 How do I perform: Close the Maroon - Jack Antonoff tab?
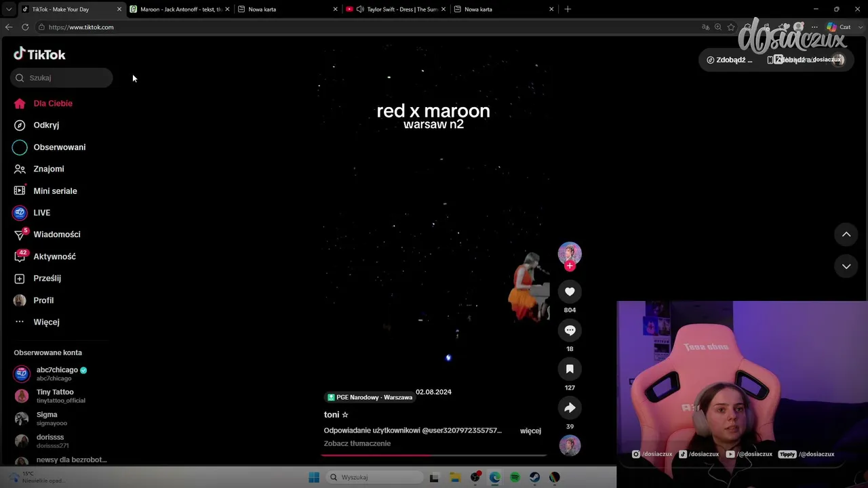(227, 9)
